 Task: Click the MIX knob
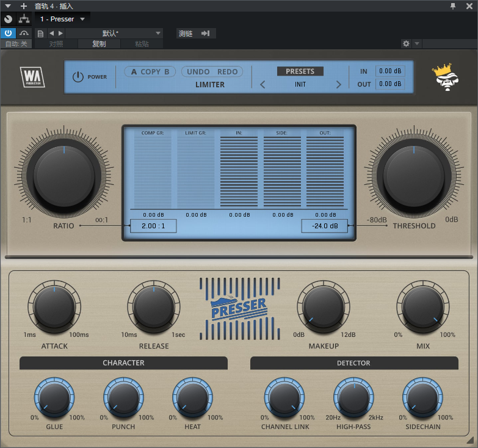point(423,306)
